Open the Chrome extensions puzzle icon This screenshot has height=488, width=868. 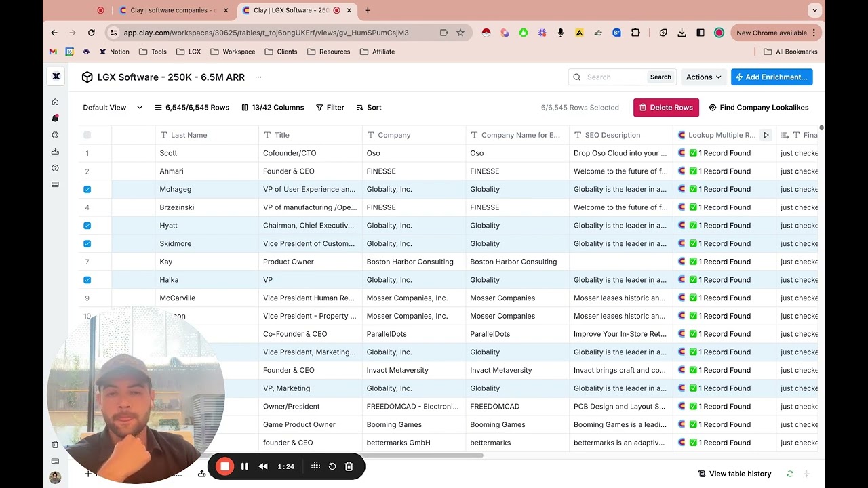pos(635,33)
